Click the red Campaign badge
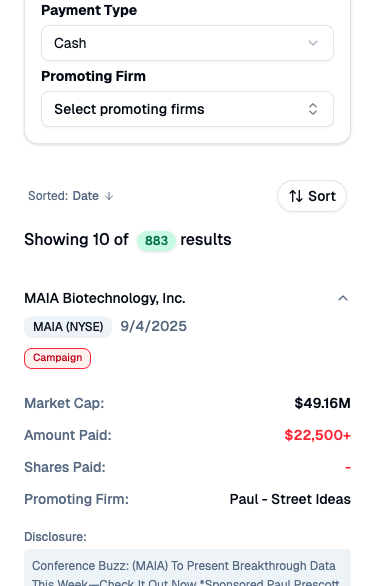This screenshot has width=375, height=586. [58, 358]
